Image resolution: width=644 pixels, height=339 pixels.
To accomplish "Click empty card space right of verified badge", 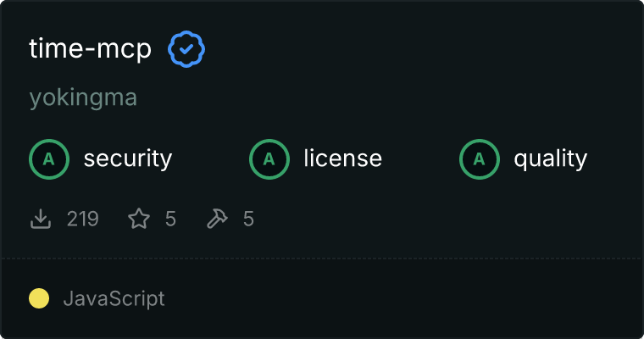I will [407, 50].
